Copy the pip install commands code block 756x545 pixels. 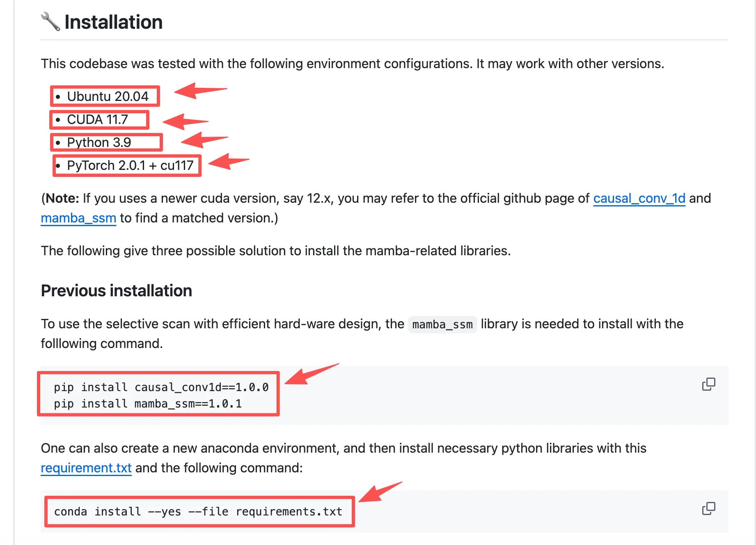(x=708, y=384)
